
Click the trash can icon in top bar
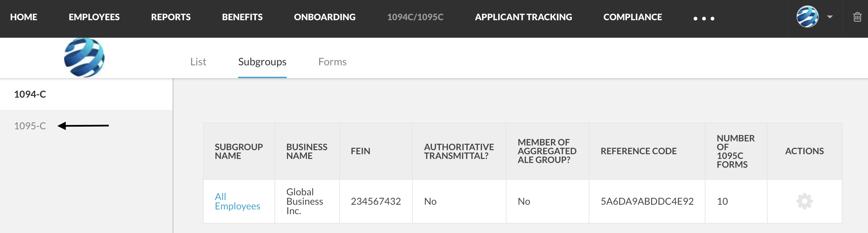[x=857, y=17]
